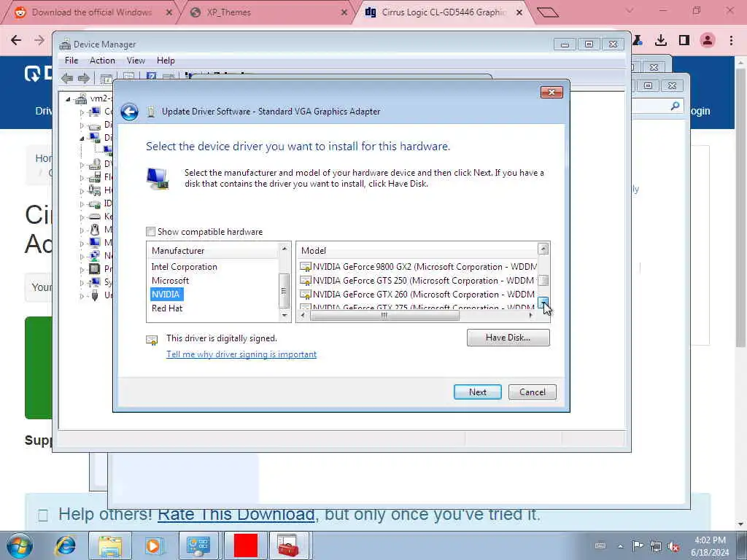Screen dimensions: 747x560
Task: Open the browser Downloads icon
Action: 661,40
